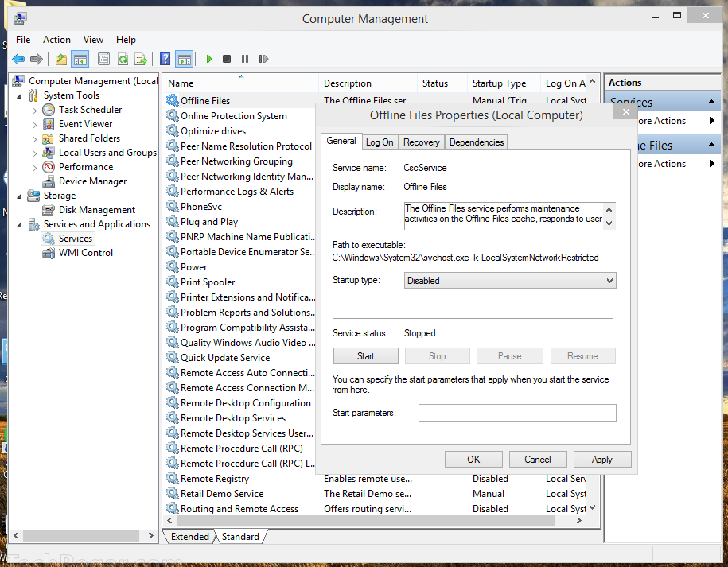Open Device Manager from the tree

click(92, 181)
